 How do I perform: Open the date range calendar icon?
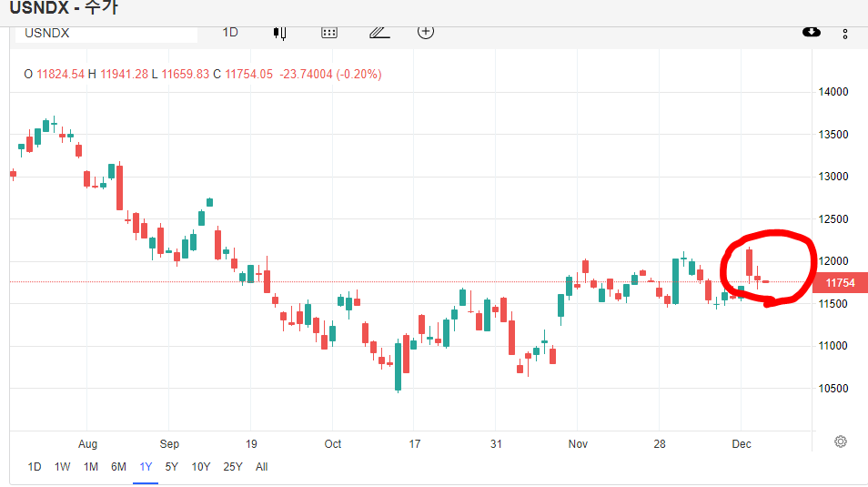coord(328,33)
